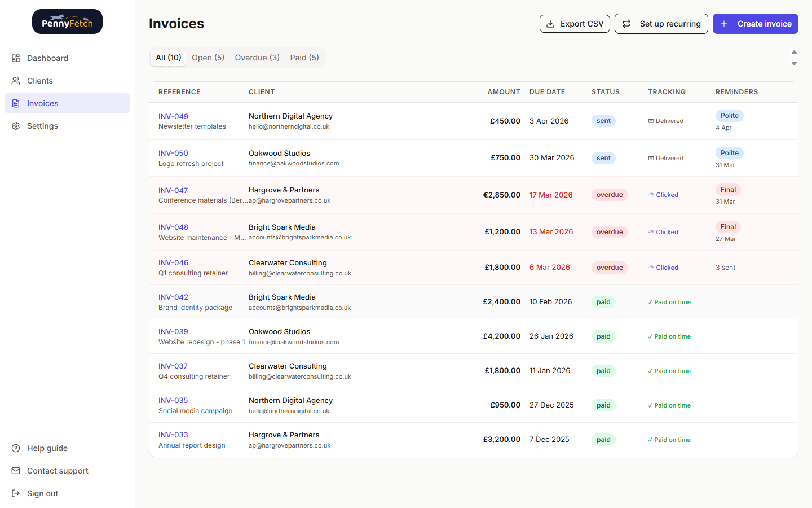Click the Final reminder badge on INV-048
Image resolution: width=812 pixels, height=508 pixels.
click(x=728, y=226)
